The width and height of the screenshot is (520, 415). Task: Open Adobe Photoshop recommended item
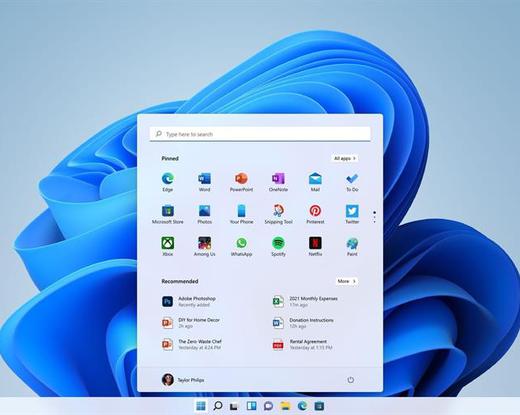pos(189,301)
